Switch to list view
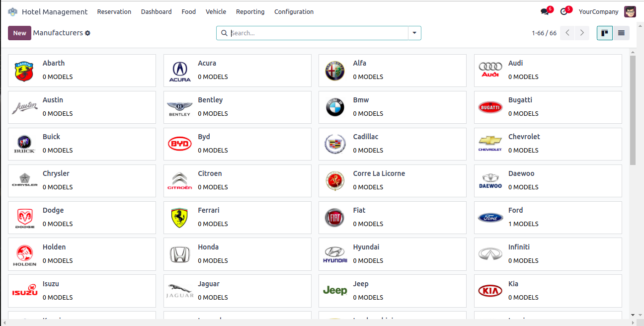This screenshot has height=326, width=644. (621, 33)
